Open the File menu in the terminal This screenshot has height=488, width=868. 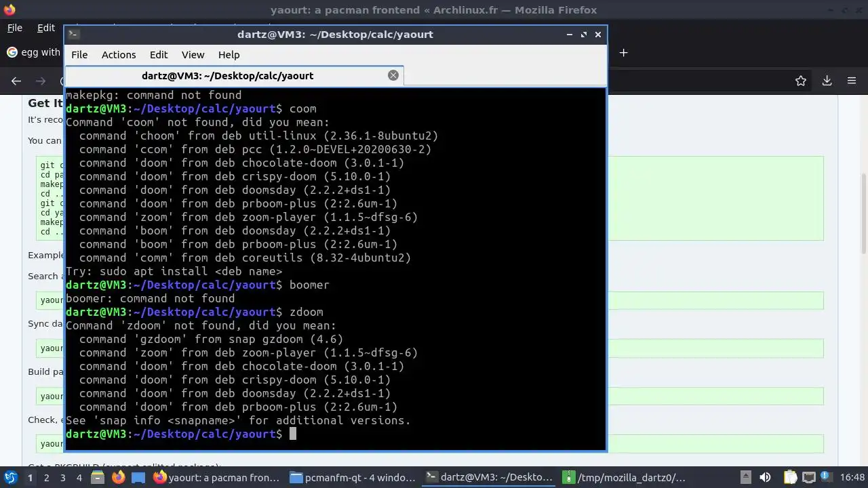[x=79, y=55]
